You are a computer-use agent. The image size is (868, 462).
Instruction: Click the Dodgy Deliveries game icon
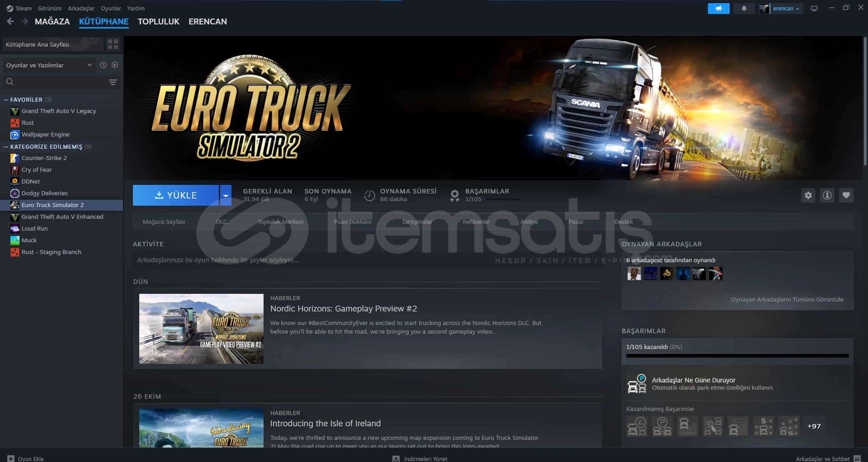point(15,193)
